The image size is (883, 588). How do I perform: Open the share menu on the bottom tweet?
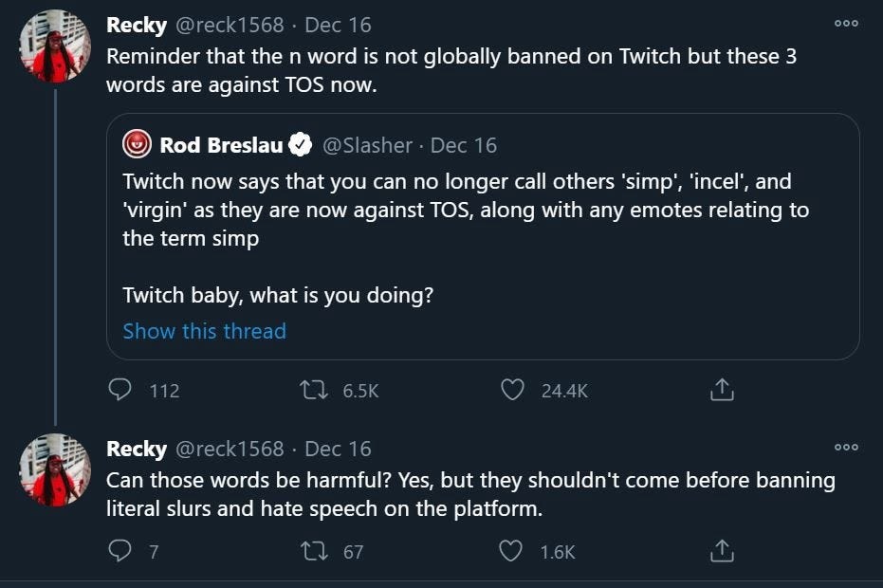point(721,550)
